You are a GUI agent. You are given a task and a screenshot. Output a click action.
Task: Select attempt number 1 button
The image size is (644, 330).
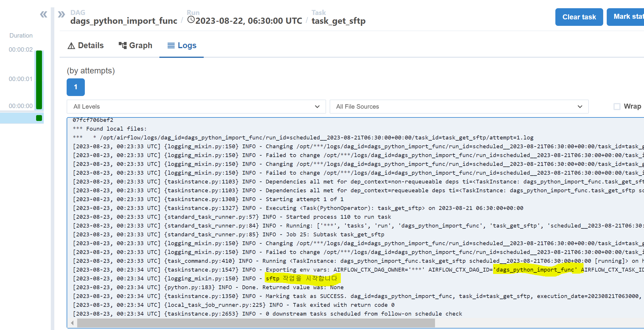pos(75,87)
